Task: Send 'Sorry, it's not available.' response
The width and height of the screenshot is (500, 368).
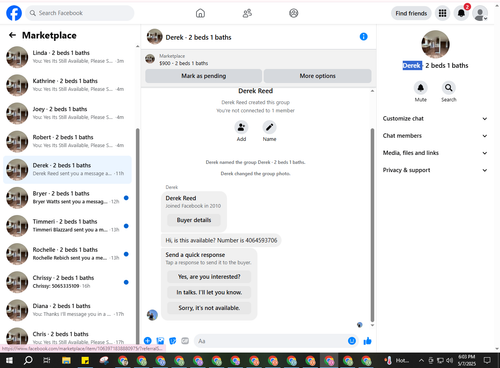Action: coord(209,308)
